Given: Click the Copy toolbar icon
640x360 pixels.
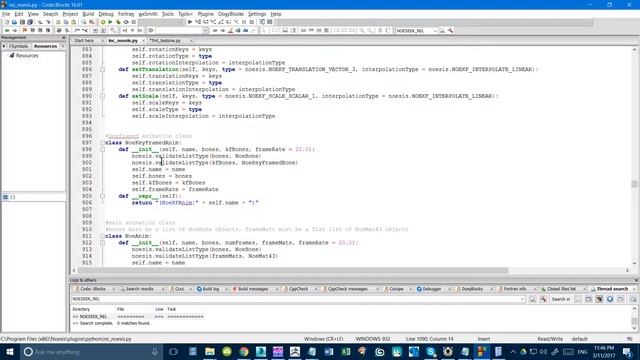Looking at the screenshot, I should (x=66, y=22).
